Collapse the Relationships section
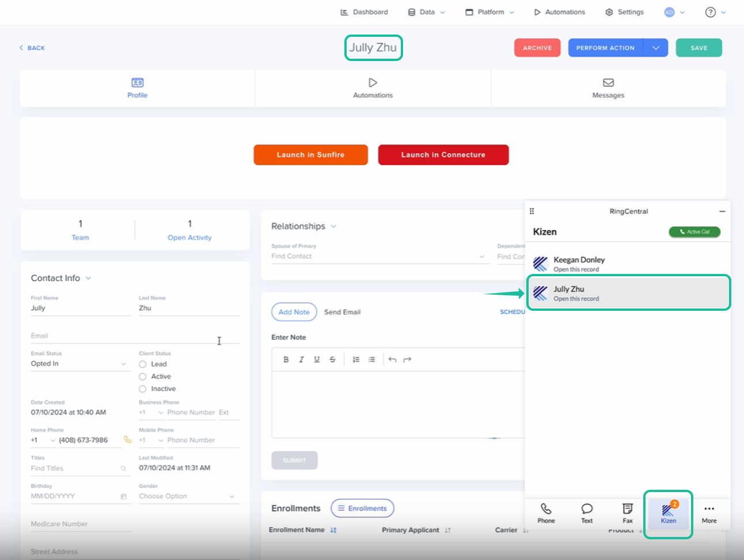 point(333,226)
